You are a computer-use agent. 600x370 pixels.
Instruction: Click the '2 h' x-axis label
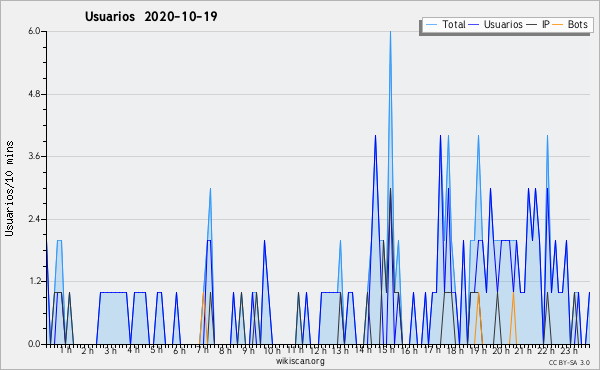88,351
